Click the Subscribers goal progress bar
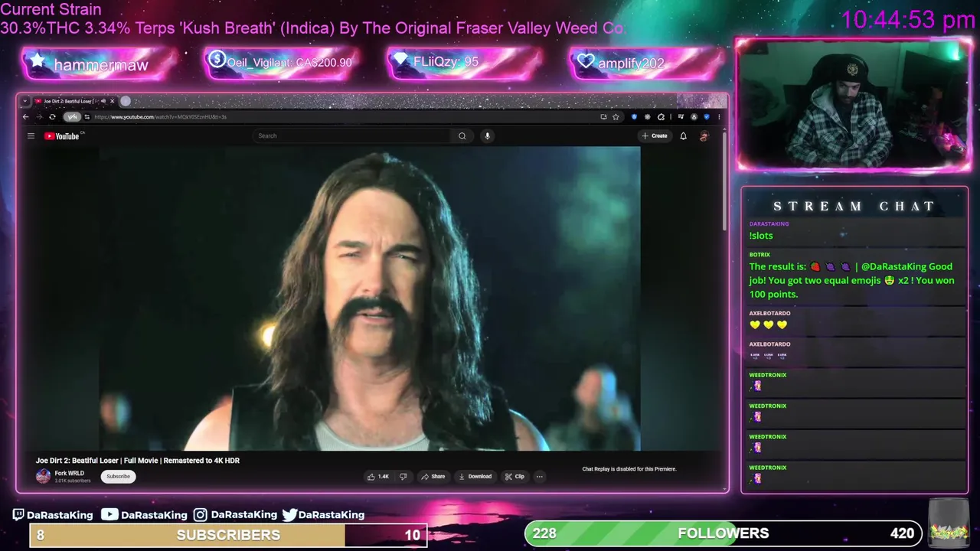Screen dimensions: 980x551 tap(228, 535)
